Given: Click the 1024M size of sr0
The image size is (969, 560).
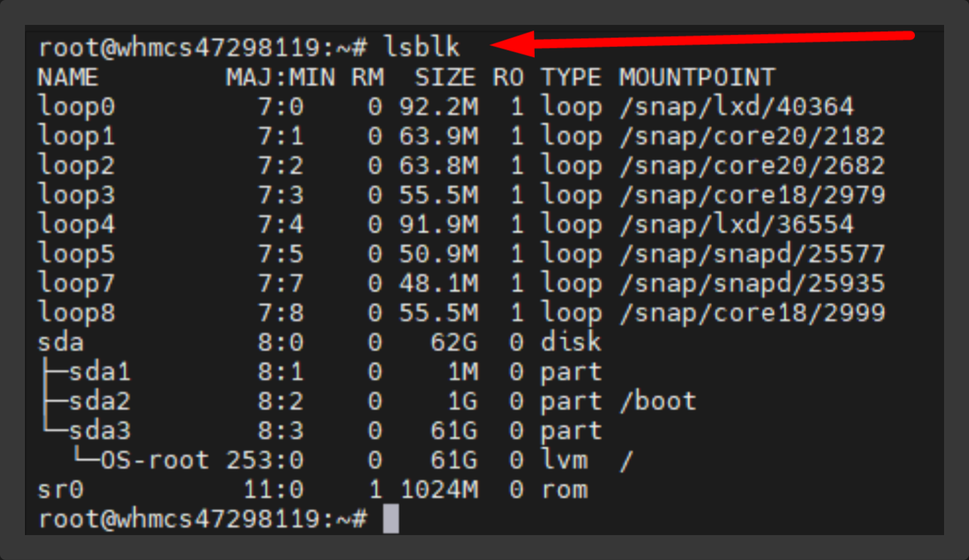Looking at the screenshot, I should click(x=438, y=489).
